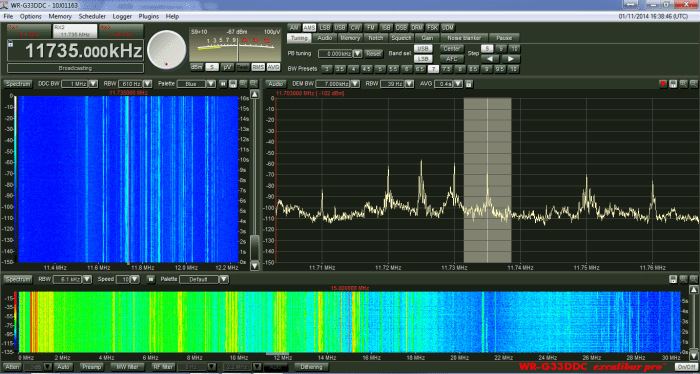Select the Rx3 receiver button
Screen dimensions: 700x374
coord(121,31)
